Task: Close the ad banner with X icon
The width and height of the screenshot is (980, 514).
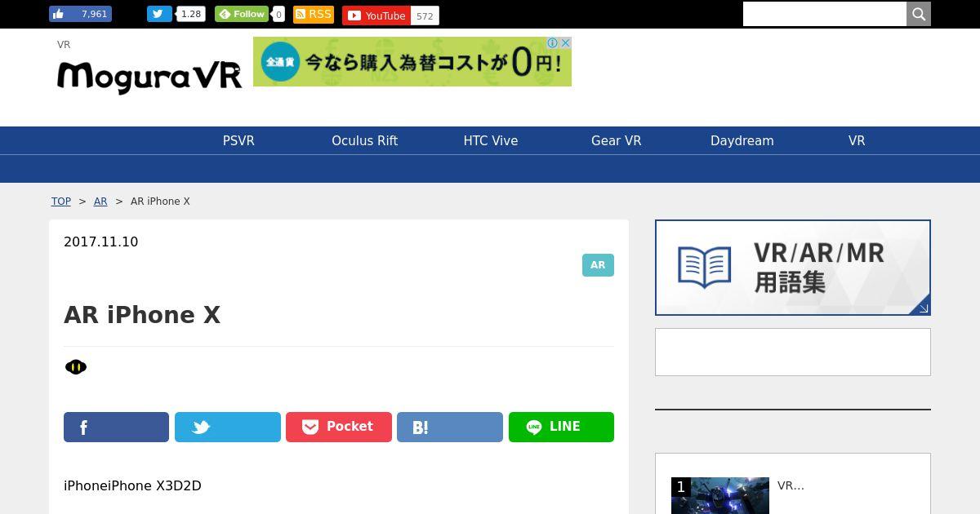Action: pyautogui.click(x=565, y=43)
